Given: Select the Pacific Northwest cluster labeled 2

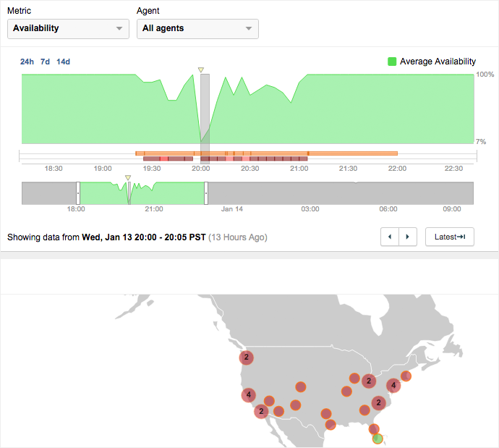Looking at the screenshot, I should pyautogui.click(x=247, y=358).
